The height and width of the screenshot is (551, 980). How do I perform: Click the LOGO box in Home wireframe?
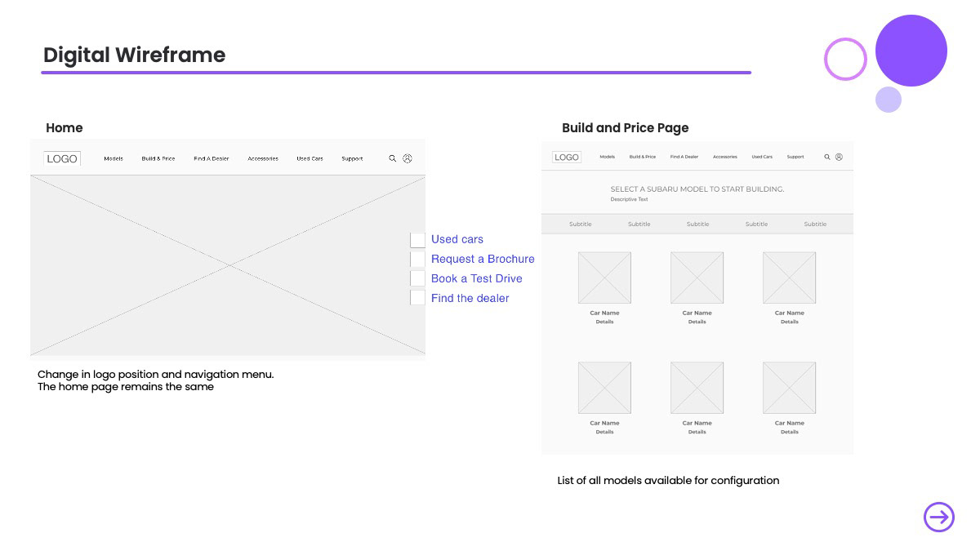pos(62,158)
